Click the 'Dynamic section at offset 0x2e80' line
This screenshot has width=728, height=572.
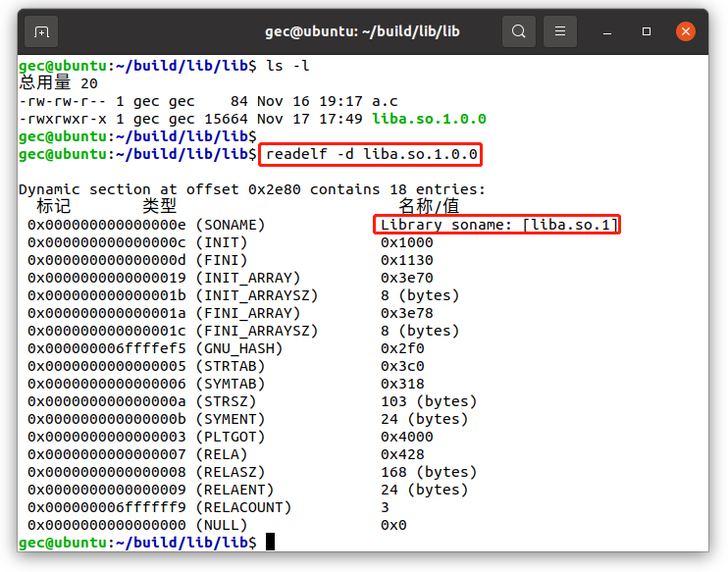[252, 189]
